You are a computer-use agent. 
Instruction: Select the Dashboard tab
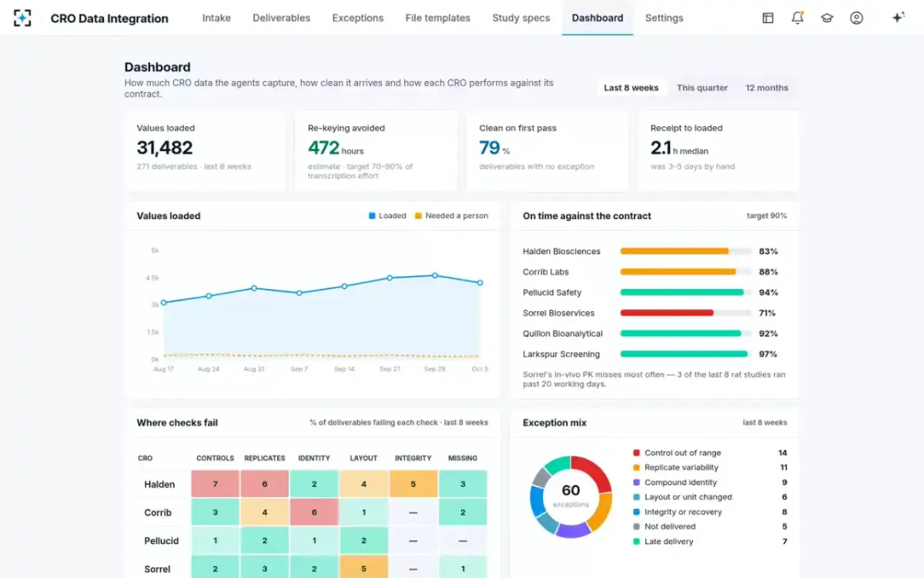[x=598, y=18]
